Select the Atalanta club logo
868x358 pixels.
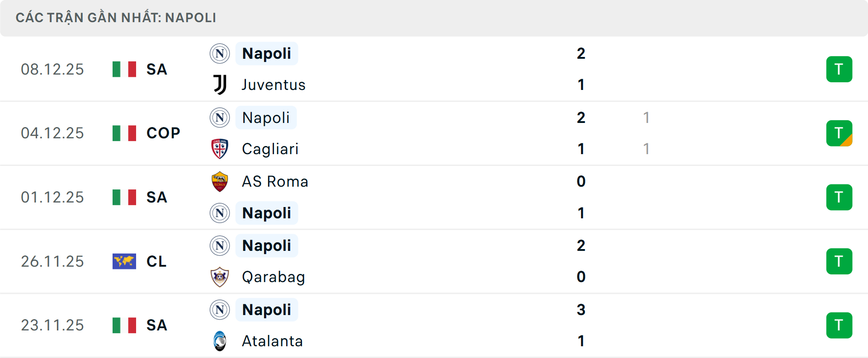(x=220, y=341)
